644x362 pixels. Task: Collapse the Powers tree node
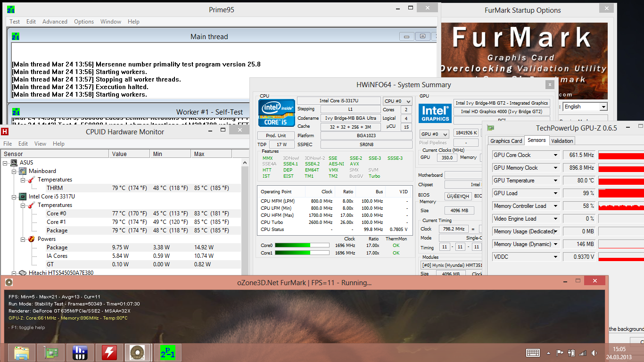coord(23,239)
